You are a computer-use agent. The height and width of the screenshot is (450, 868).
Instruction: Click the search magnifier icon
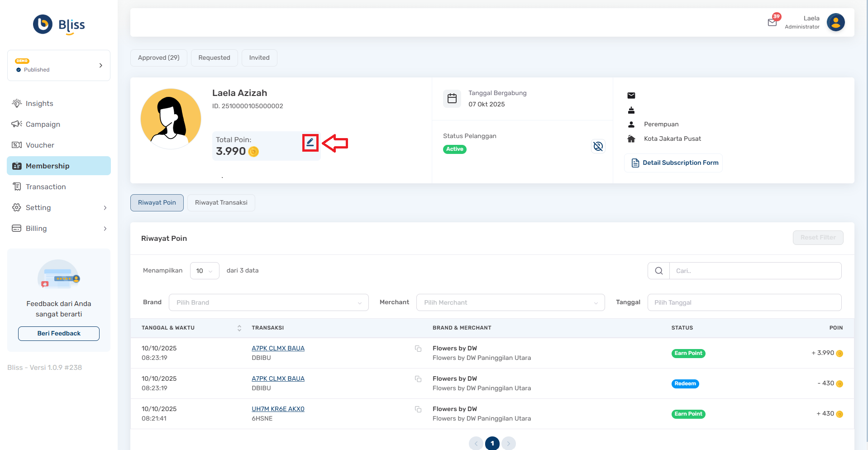tap(659, 271)
